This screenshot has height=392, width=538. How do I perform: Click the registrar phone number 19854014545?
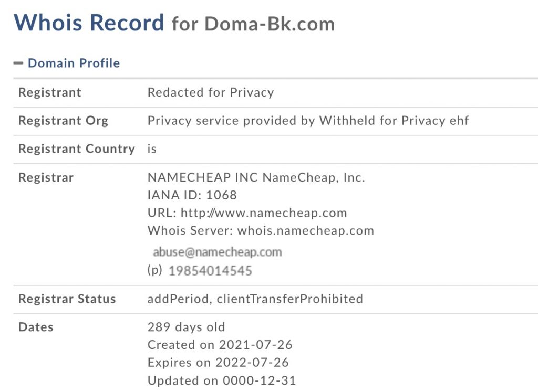coord(210,271)
